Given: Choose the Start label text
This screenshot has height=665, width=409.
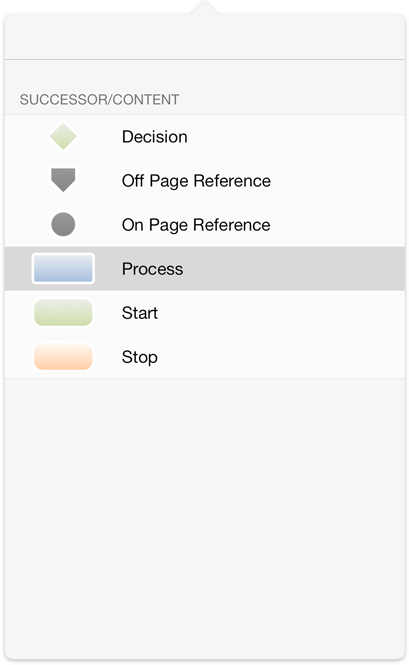Looking at the screenshot, I should 140,313.
